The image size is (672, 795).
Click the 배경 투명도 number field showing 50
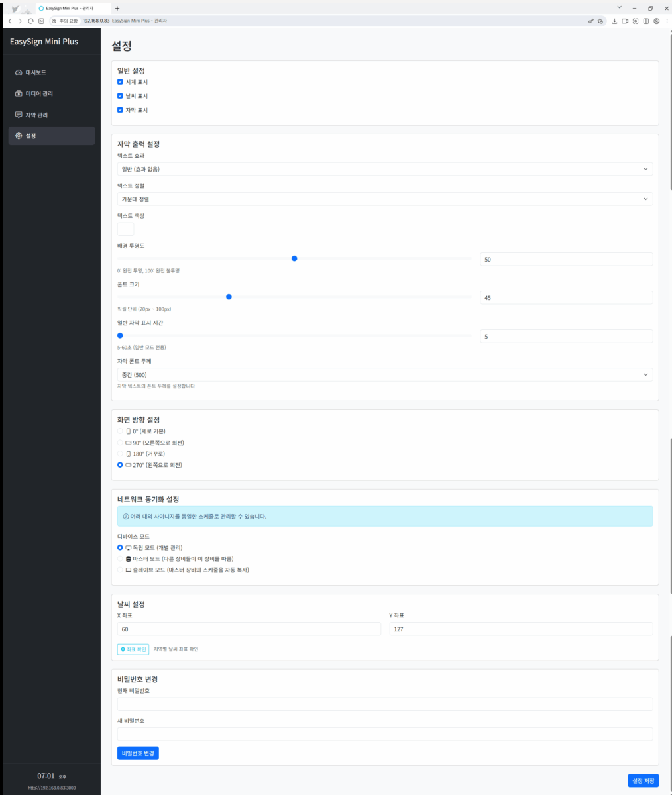tap(567, 260)
